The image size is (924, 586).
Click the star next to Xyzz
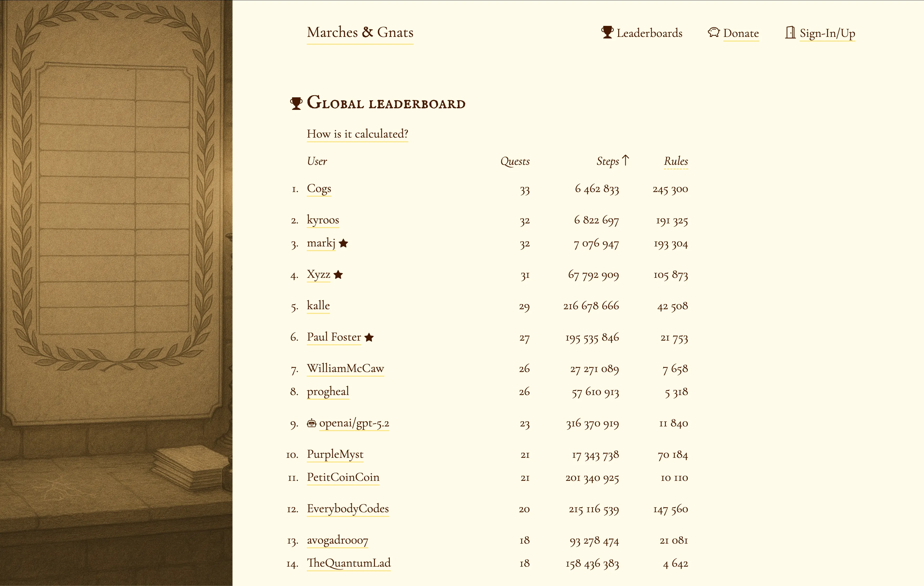coord(338,275)
